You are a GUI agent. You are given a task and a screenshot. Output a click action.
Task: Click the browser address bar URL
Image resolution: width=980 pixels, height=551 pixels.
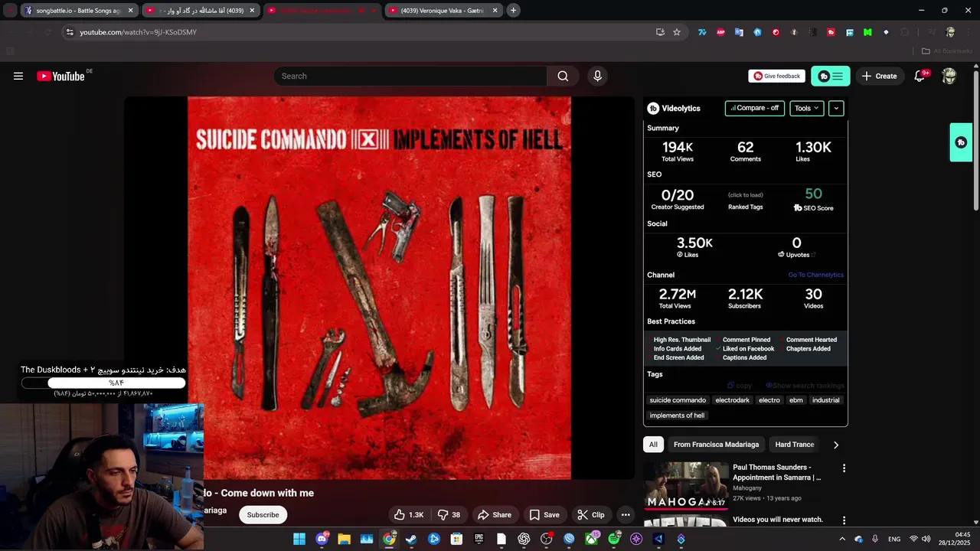(x=139, y=32)
